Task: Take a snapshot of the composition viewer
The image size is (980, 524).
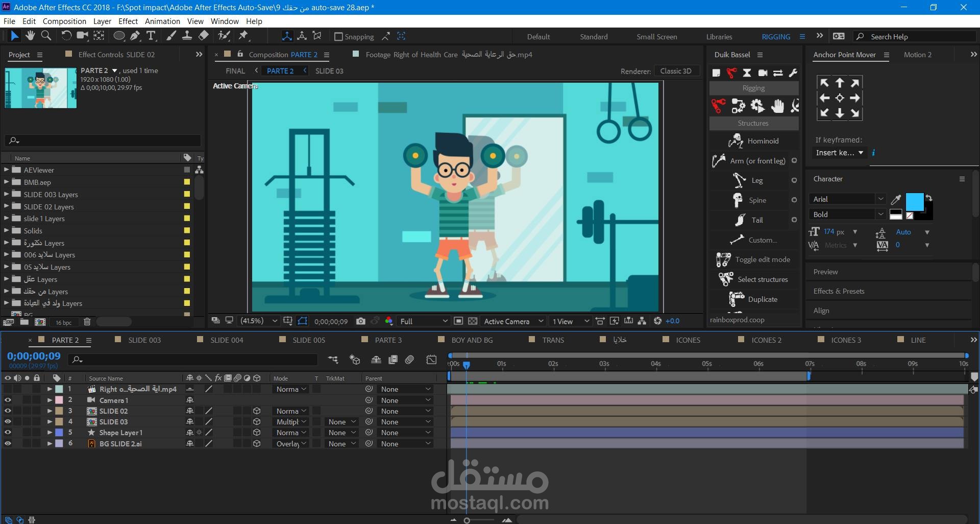Action: (x=361, y=321)
